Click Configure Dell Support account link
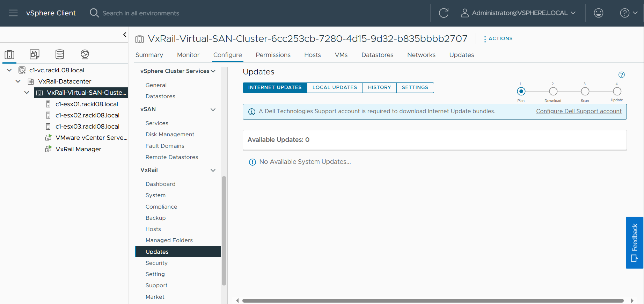Image resolution: width=644 pixels, height=304 pixels. 579,111
